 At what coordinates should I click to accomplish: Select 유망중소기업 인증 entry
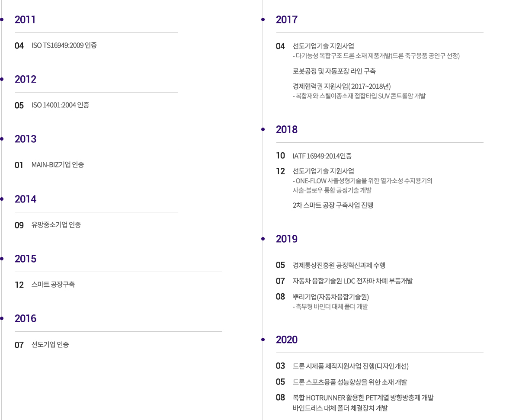coord(56,225)
